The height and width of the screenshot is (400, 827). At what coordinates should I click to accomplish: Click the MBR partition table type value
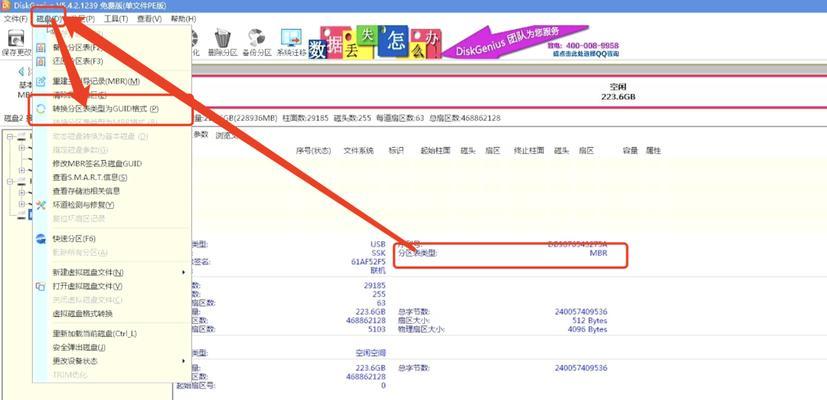click(x=598, y=253)
